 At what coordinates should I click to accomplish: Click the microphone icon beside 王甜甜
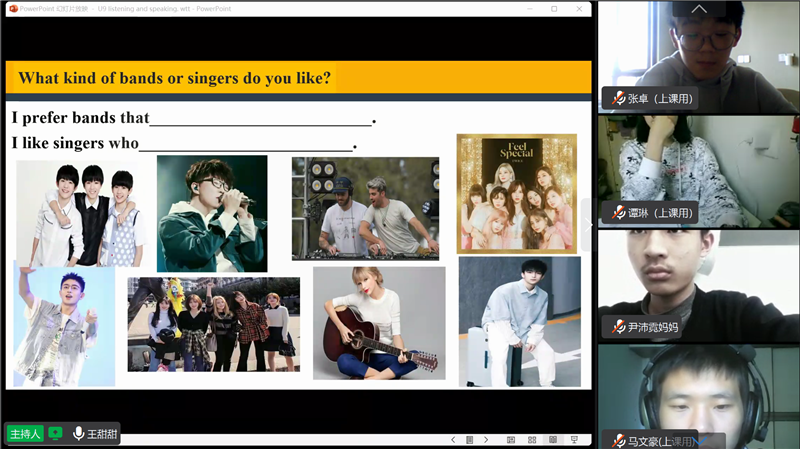click(79, 434)
